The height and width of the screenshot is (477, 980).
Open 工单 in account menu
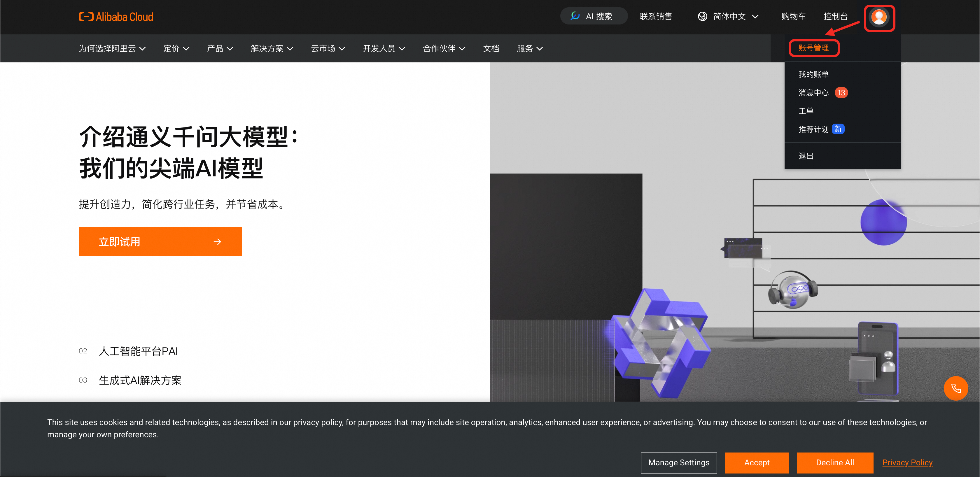[x=806, y=111]
